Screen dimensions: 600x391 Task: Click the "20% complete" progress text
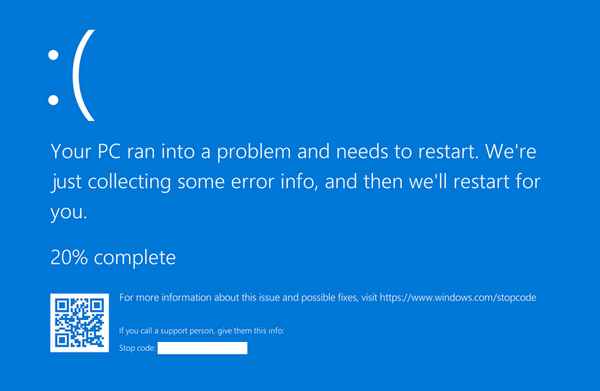[113, 258]
